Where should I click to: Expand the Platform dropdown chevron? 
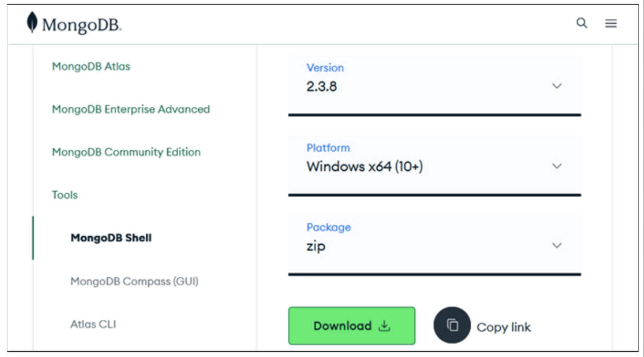tap(557, 166)
